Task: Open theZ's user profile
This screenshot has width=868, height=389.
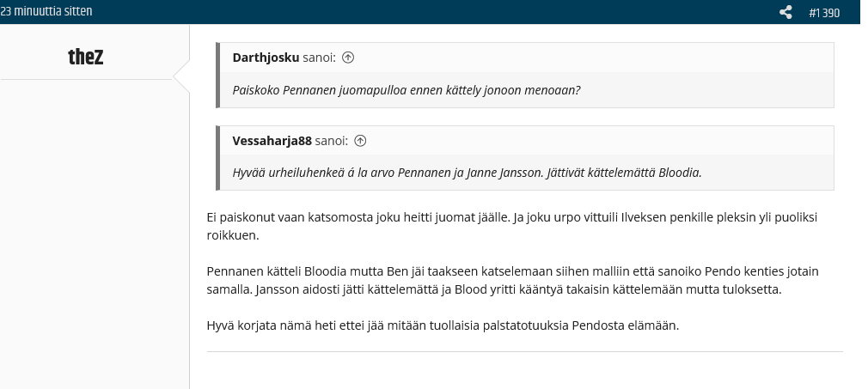Action: (x=86, y=57)
